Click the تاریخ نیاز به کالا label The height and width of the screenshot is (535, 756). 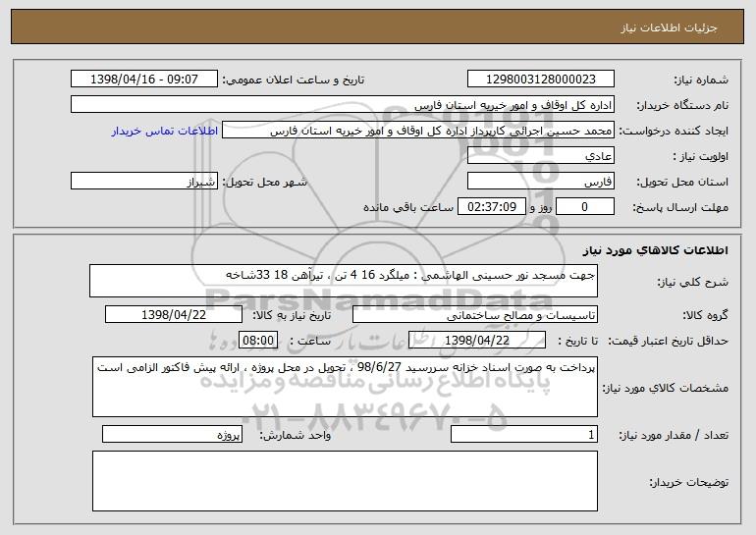point(292,315)
